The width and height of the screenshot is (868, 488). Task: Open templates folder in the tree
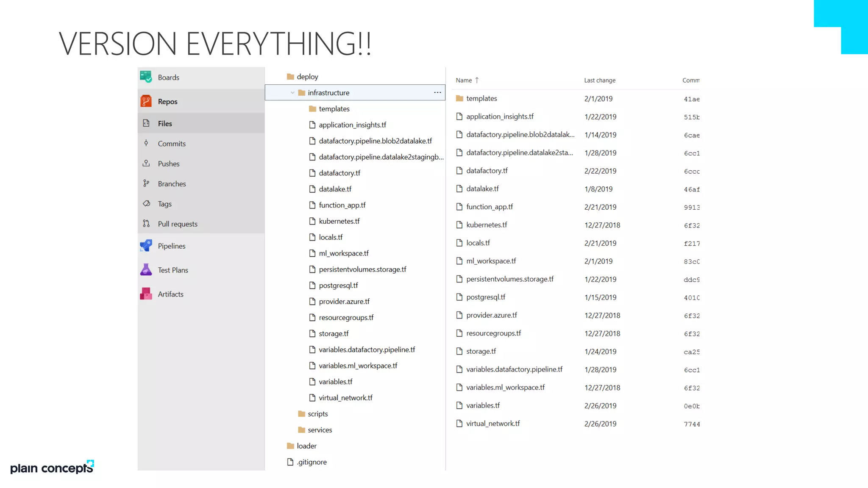coord(334,109)
